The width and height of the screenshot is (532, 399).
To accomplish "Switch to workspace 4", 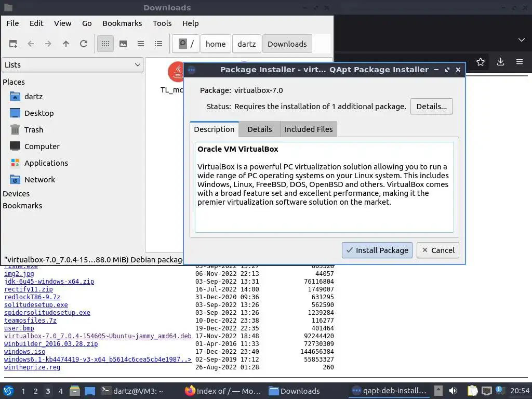I will point(60,391).
